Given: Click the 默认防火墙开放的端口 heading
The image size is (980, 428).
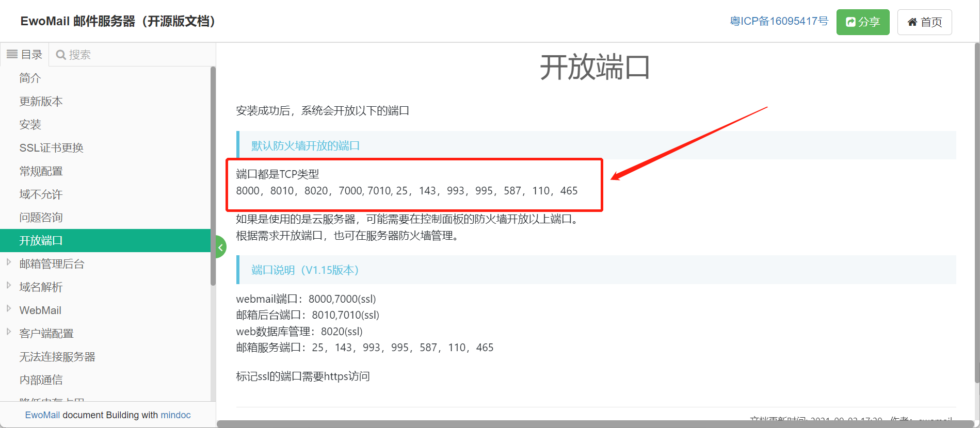Looking at the screenshot, I should 306,146.
